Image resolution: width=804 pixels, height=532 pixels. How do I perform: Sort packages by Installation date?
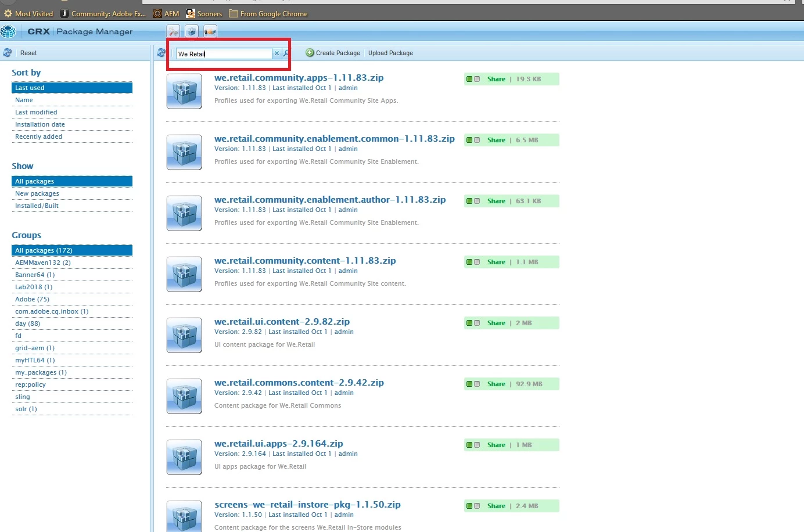pyautogui.click(x=72, y=124)
